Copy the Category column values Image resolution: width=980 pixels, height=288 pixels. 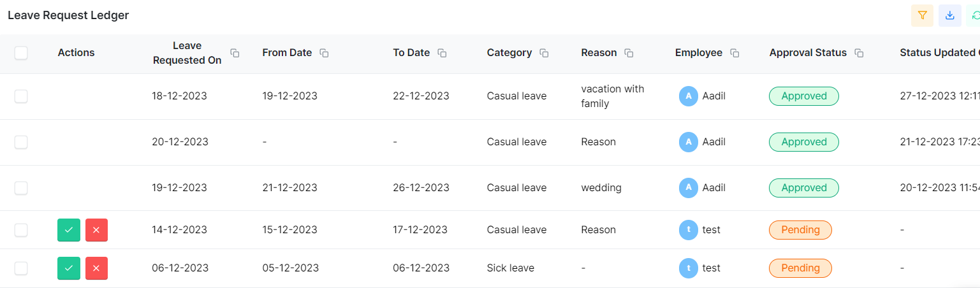[544, 54]
